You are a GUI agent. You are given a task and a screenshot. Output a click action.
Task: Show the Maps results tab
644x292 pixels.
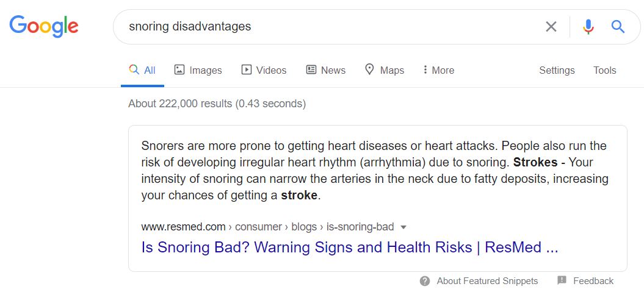coord(385,70)
